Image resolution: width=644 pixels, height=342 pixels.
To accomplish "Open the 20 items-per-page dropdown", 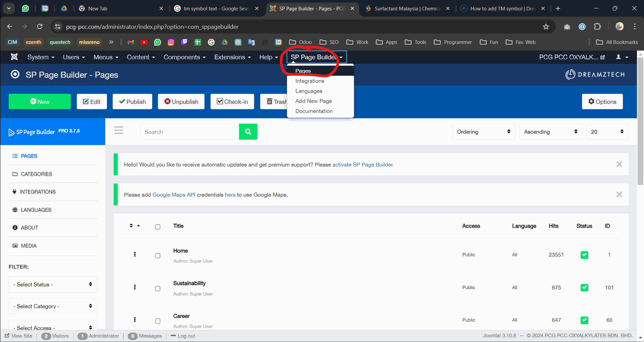I will pyautogui.click(x=607, y=132).
